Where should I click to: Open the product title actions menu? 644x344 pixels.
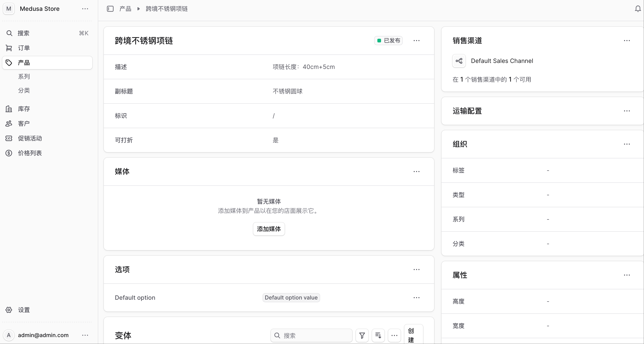(416, 41)
